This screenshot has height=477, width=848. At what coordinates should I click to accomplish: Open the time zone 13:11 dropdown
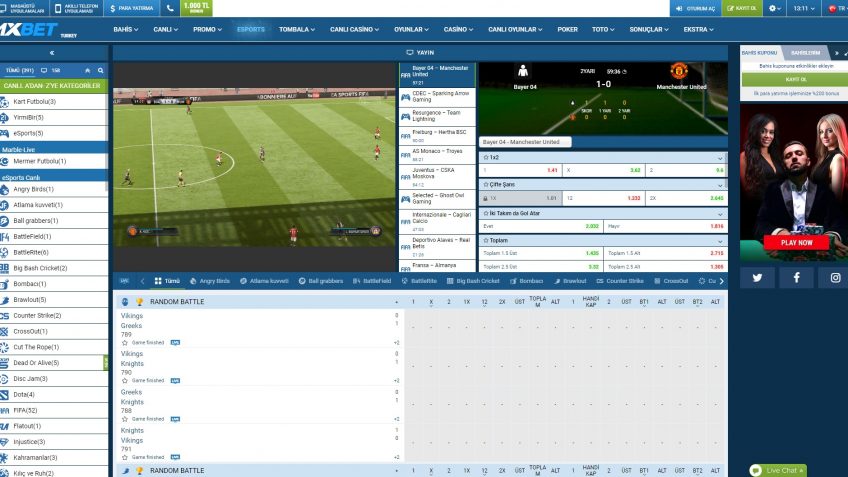click(x=804, y=8)
